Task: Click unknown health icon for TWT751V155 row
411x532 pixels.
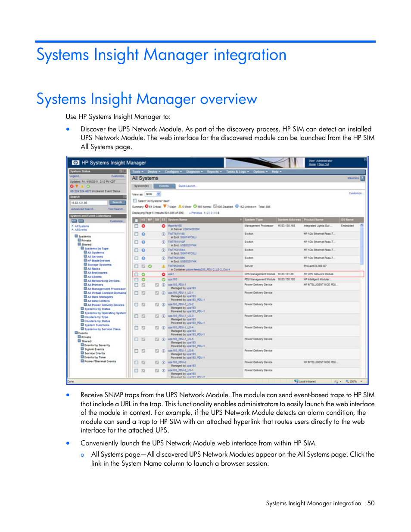Action: click(143, 234)
